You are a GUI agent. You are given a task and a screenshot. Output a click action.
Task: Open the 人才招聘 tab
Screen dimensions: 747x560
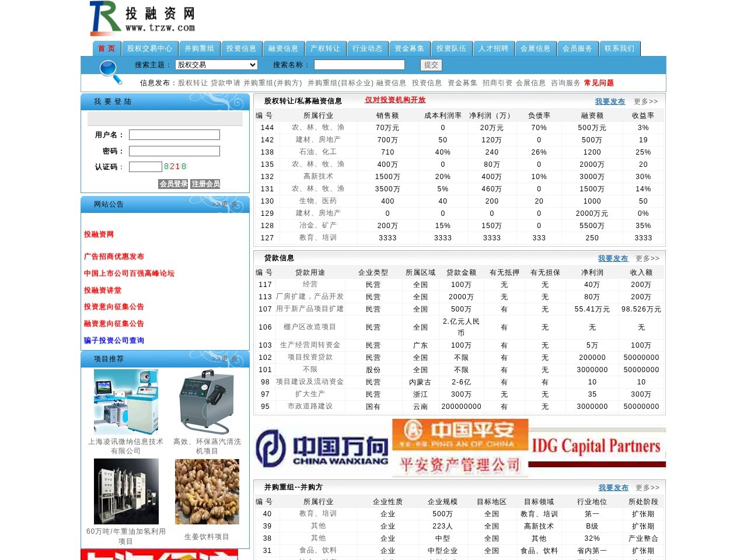493,48
